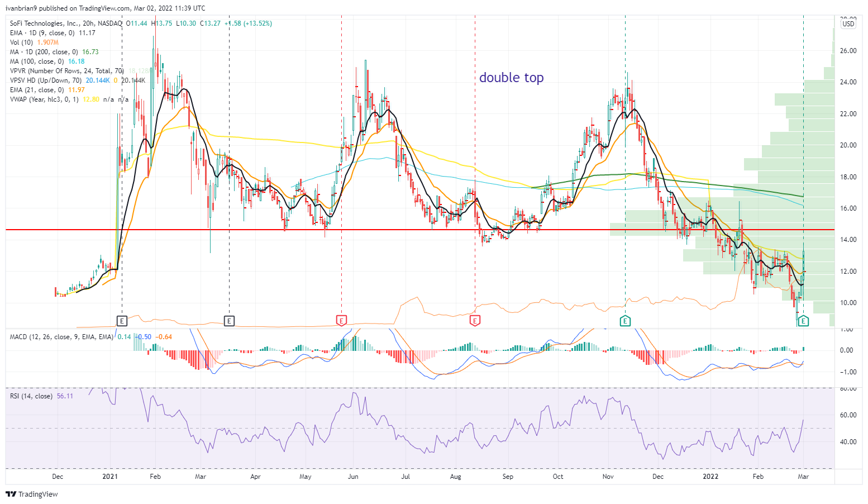Click the TradingView logo at the bottom
The image size is (868, 504).
tap(32, 494)
